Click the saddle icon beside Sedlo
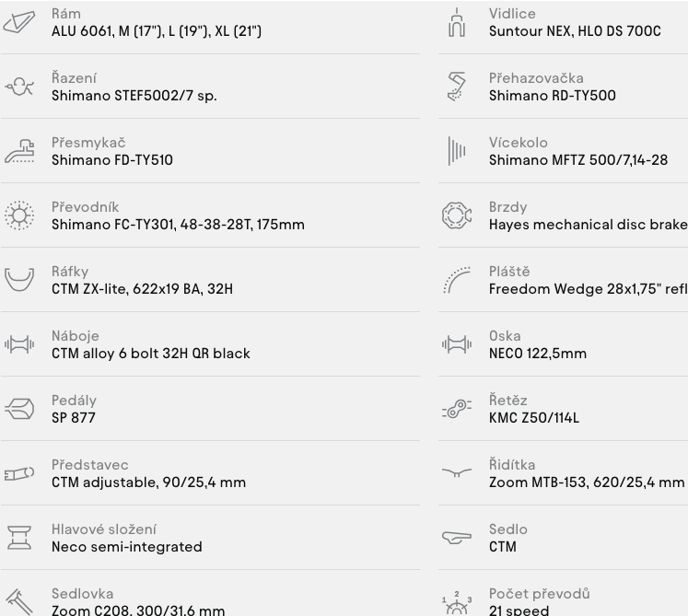 click(457, 537)
